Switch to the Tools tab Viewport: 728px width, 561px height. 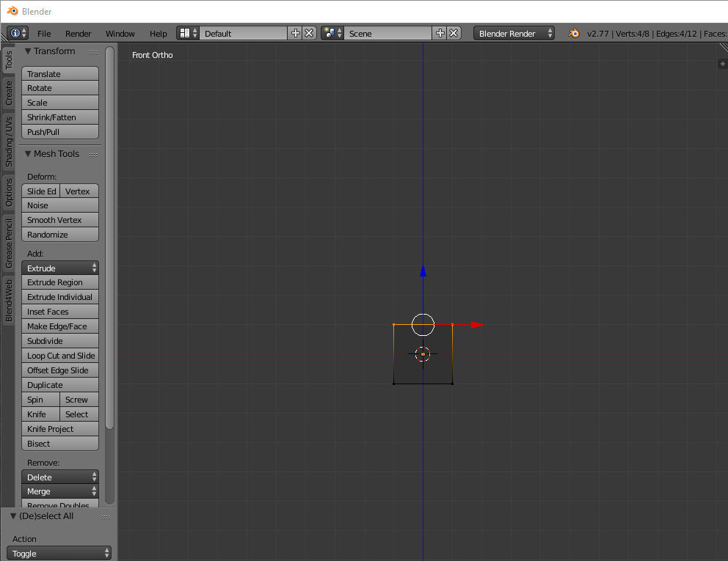(8, 60)
